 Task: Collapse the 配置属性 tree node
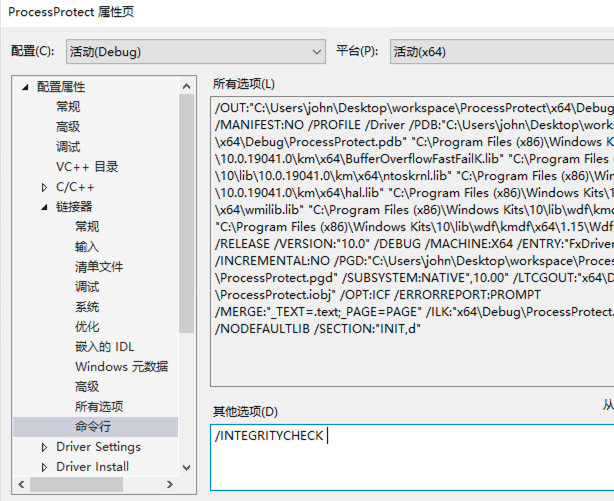pos(25,87)
